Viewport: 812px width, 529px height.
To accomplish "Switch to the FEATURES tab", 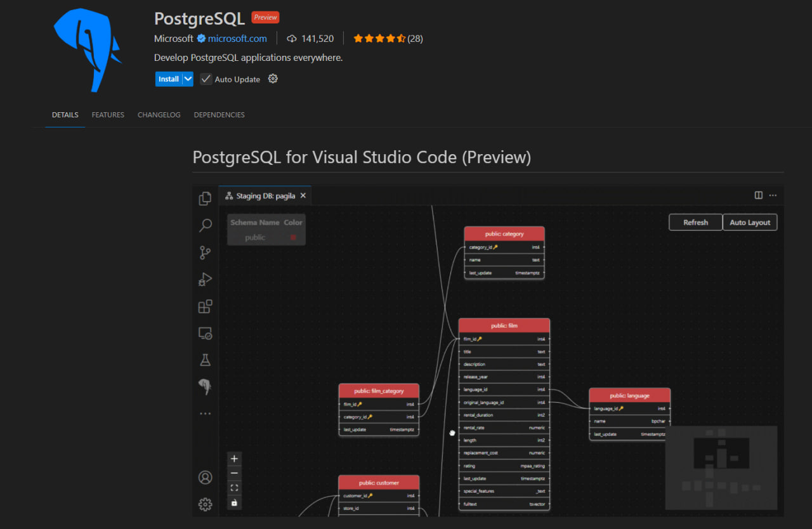I will [x=108, y=115].
